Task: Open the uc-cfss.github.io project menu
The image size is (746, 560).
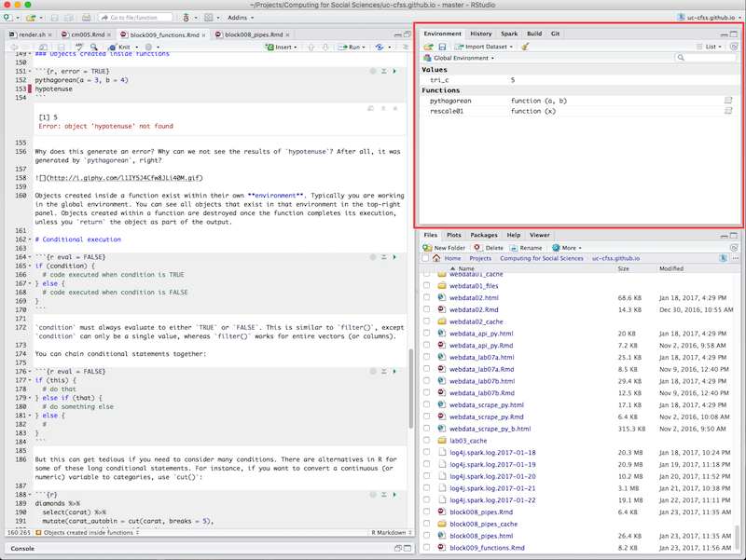Action: pos(708,18)
